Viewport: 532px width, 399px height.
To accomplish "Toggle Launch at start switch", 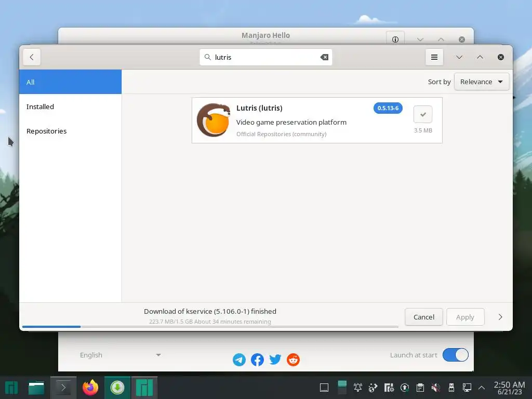I will coord(455,355).
